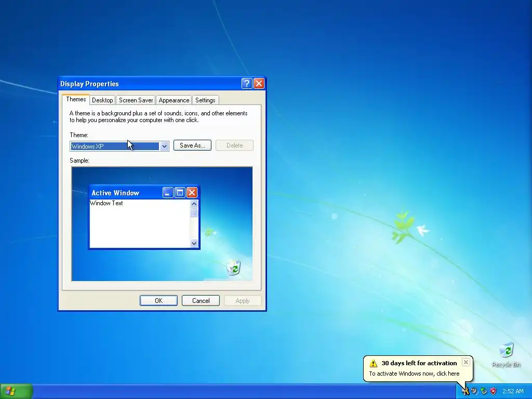Viewport: 532px width, 399px height.
Task: Click "To activate Windows now, click here"
Action: click(414, 374)
